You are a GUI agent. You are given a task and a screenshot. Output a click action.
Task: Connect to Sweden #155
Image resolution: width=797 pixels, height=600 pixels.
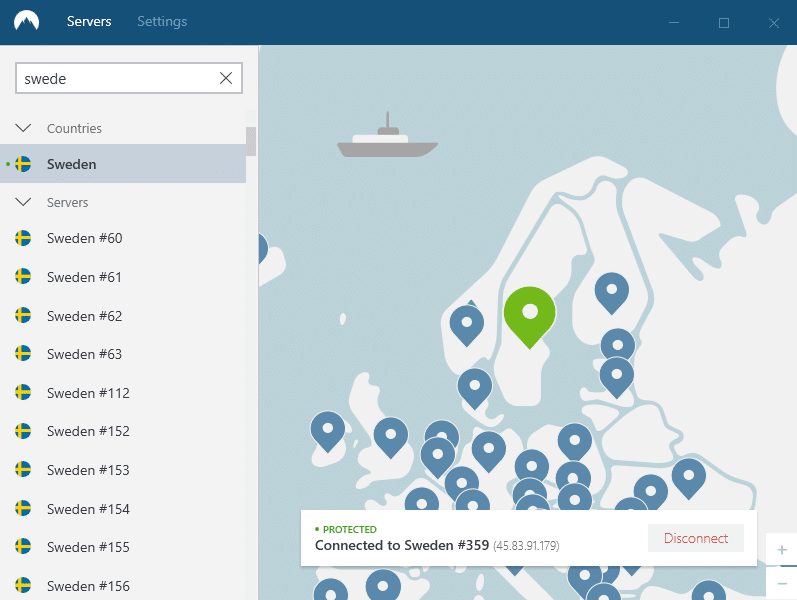point(123,547)
